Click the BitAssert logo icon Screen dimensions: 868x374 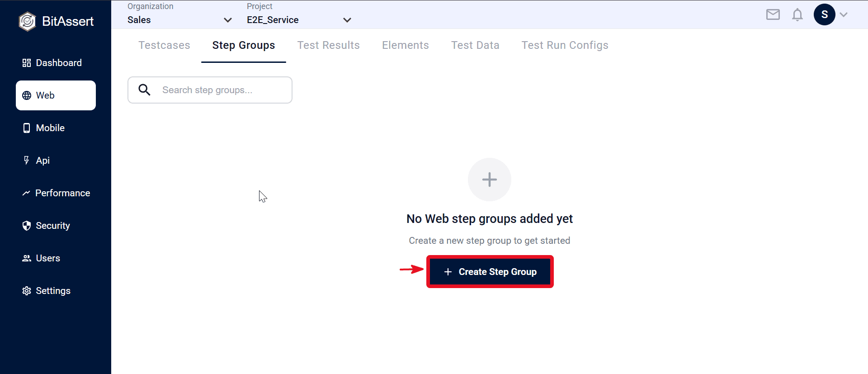[x=27, y=21]
